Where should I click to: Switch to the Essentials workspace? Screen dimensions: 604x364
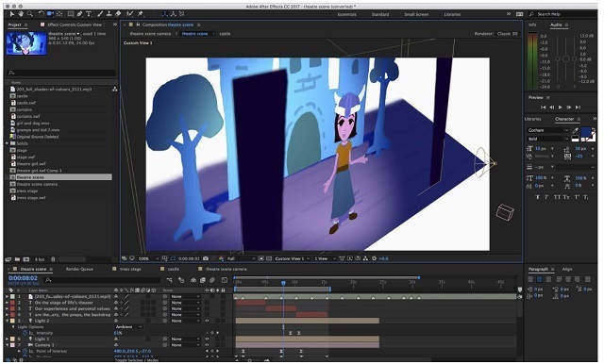346,14
